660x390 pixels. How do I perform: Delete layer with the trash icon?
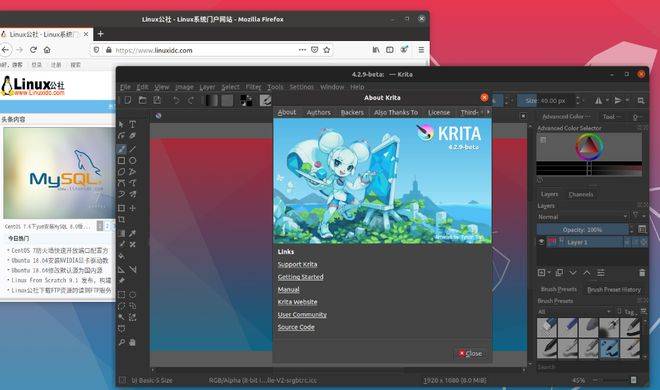pos(642,273)
